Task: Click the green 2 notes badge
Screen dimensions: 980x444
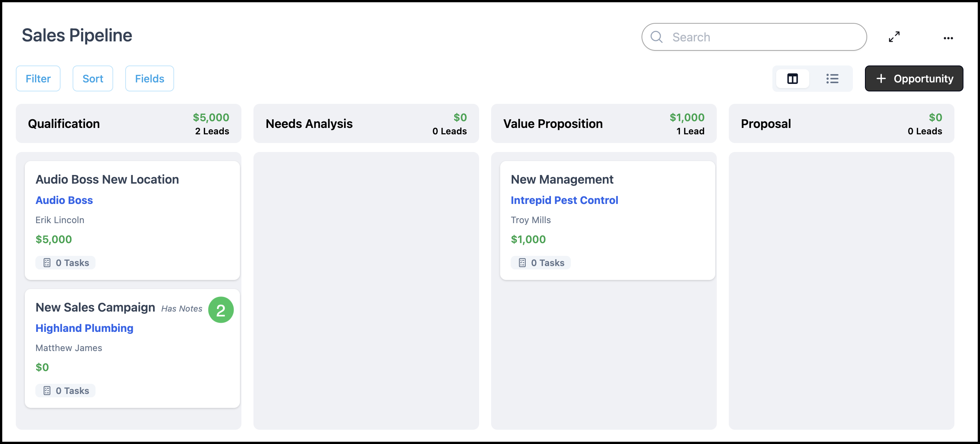Action: tap(221, 310)
